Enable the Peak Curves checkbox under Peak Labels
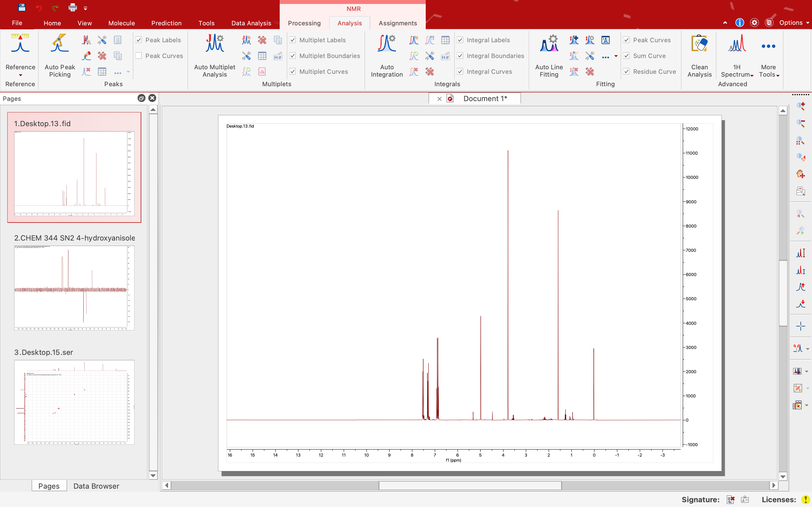The width and height of the screenshot is (812, 507). point(139,56)
